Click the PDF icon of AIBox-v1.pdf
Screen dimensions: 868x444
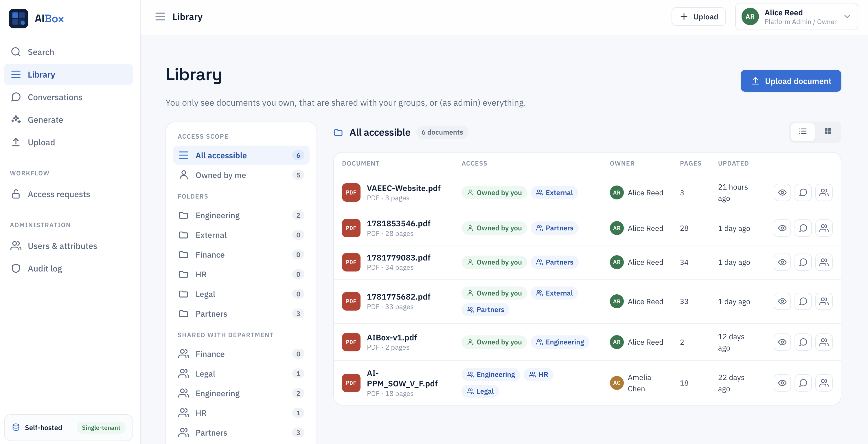351,342
